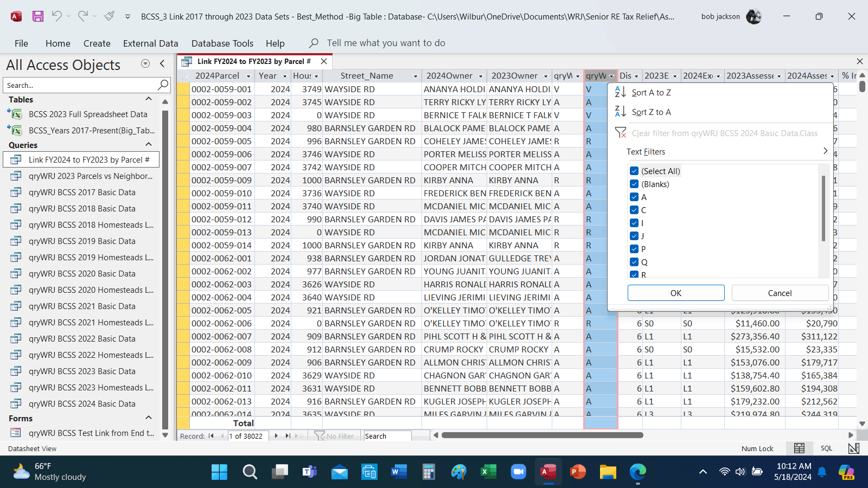The width and height of the screenshot is (868, 488).
Task: Open Customize Quick Access Toolbar arrow
Action: pyautogui.click(x=127, y=17)
